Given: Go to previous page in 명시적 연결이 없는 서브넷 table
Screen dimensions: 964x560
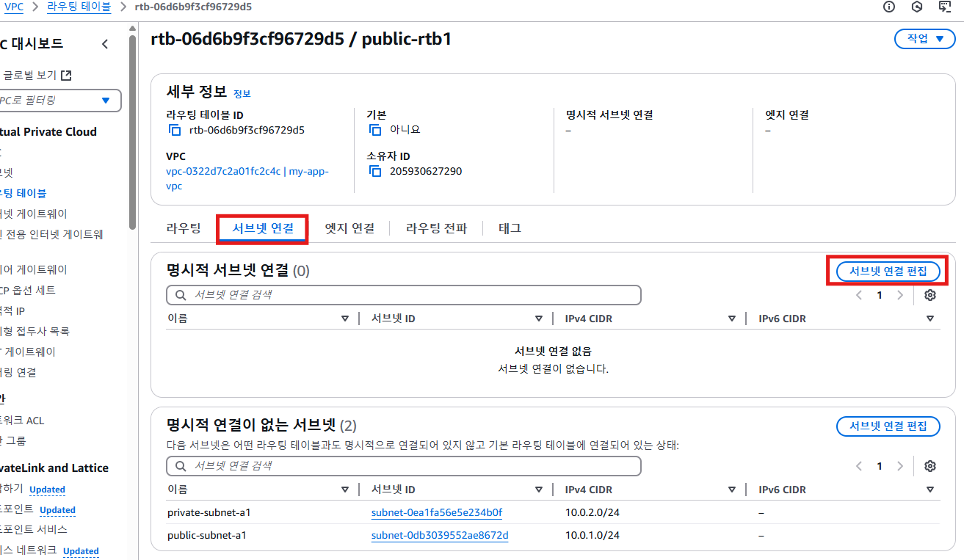Looking at the screenshot, I should (859, 466).
